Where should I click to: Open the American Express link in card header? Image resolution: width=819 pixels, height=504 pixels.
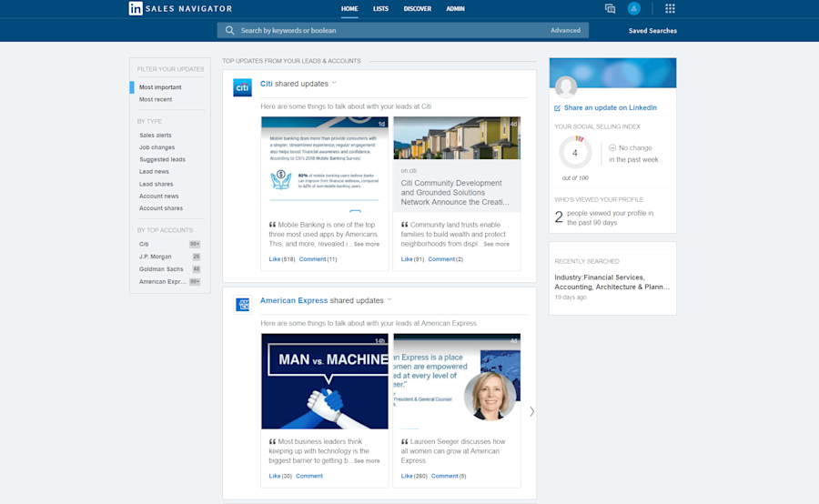tap(294, 300)
